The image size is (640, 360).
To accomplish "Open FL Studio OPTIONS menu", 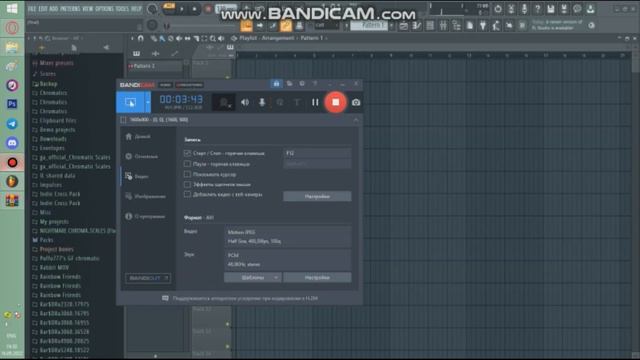I will tap(104, 9).
